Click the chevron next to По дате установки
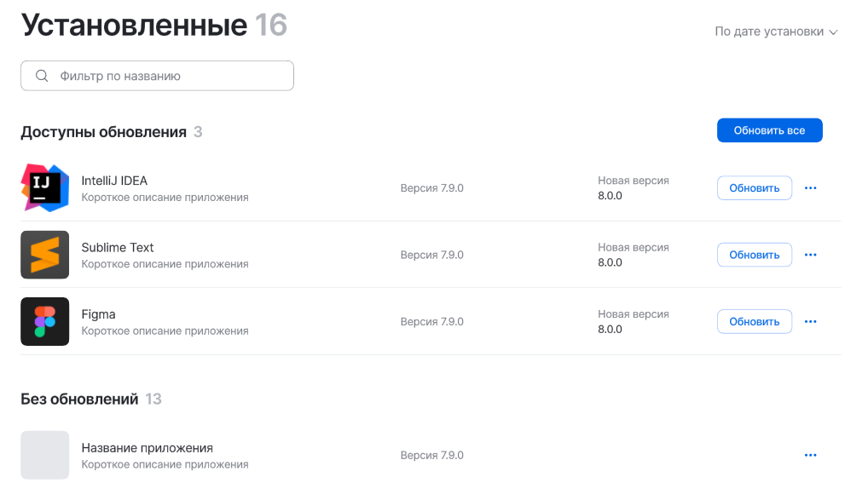Screen dimensions: 868x483 point(834,32)
